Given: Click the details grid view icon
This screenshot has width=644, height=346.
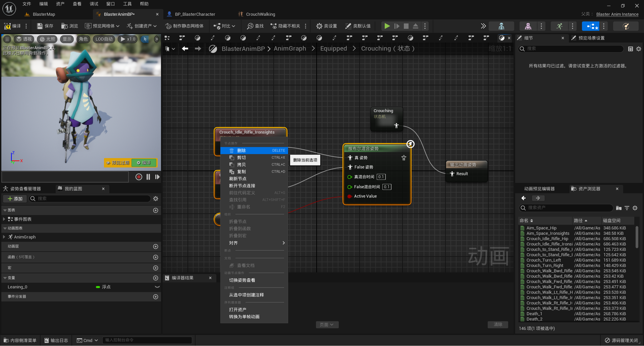Looking at the screenshot, I should click(631, 49).
